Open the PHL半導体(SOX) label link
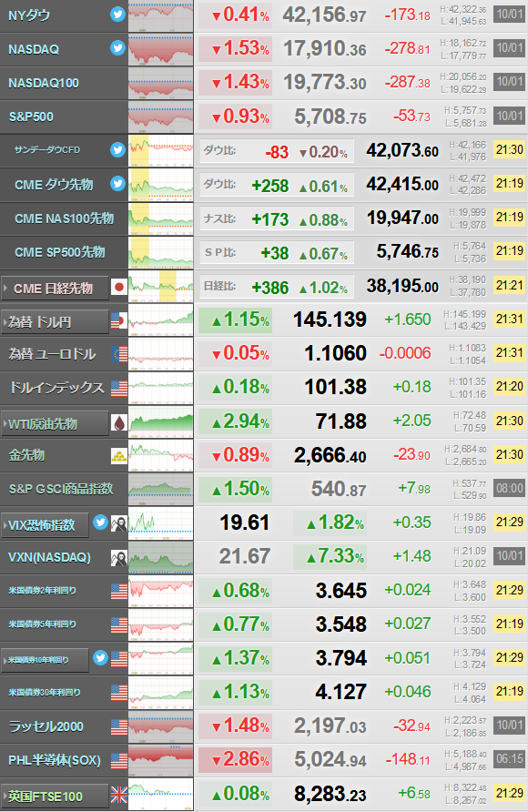 click(x=55, y=760)
